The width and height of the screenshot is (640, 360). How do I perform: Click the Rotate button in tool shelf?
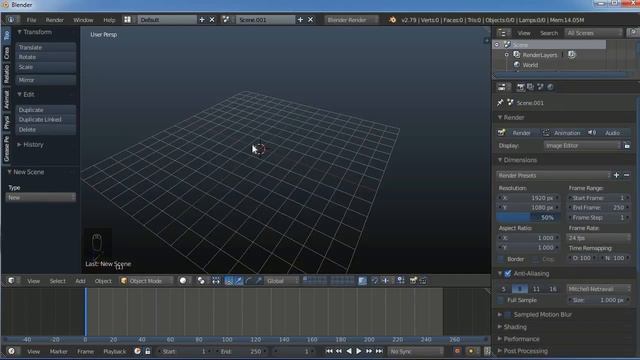click(x=46, y=57)
